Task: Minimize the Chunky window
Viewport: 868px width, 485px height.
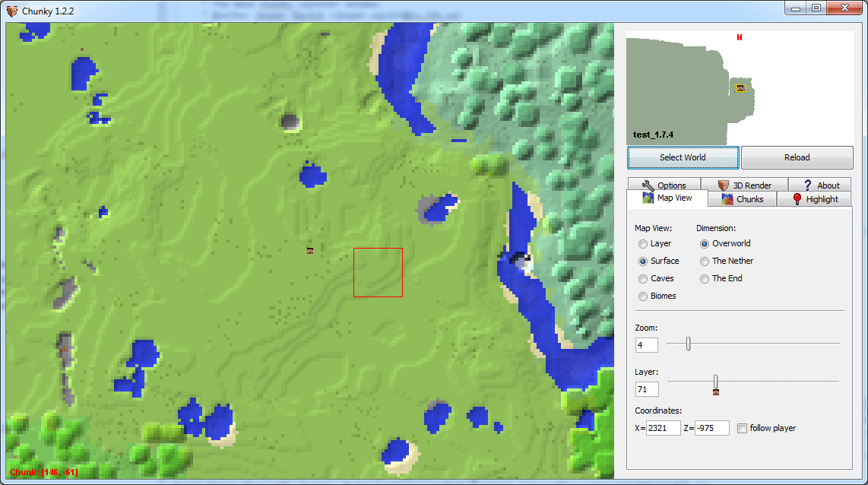Action: (796, 8)
